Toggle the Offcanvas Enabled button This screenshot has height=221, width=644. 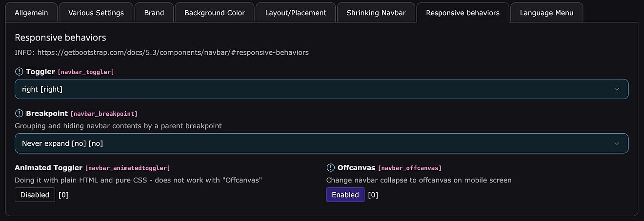click(345, 195)
